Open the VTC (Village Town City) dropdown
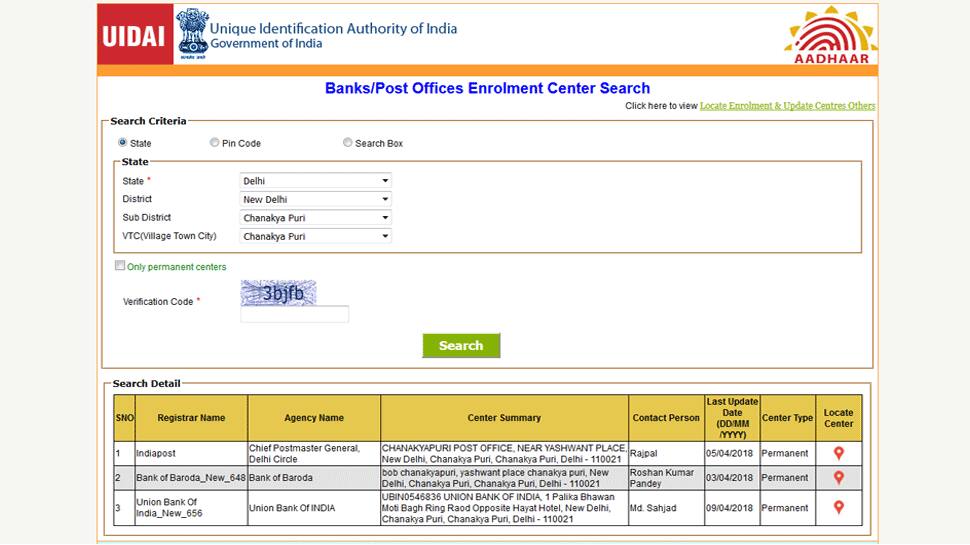970x545 pixels. (315, 236)
